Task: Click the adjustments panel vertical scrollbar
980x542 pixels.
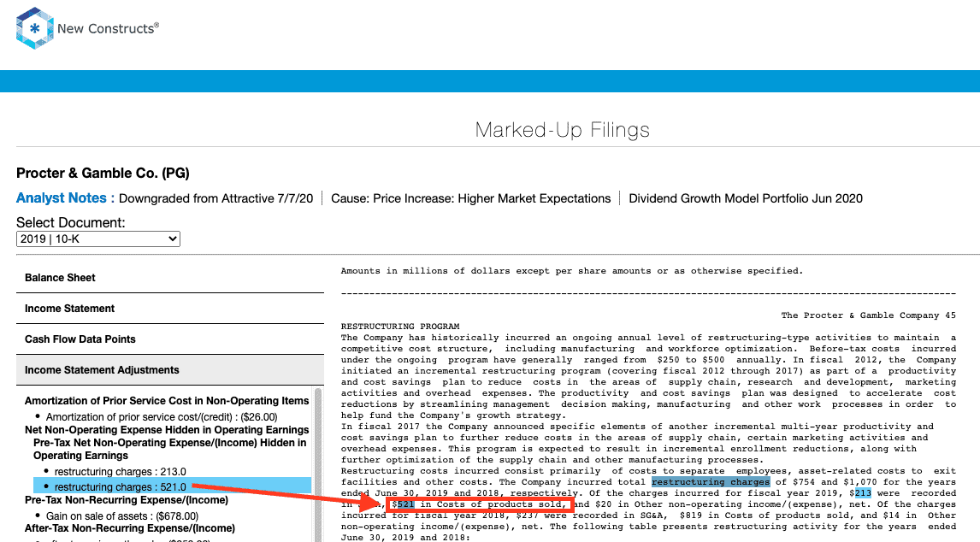Action: click(x=317, y=464)
